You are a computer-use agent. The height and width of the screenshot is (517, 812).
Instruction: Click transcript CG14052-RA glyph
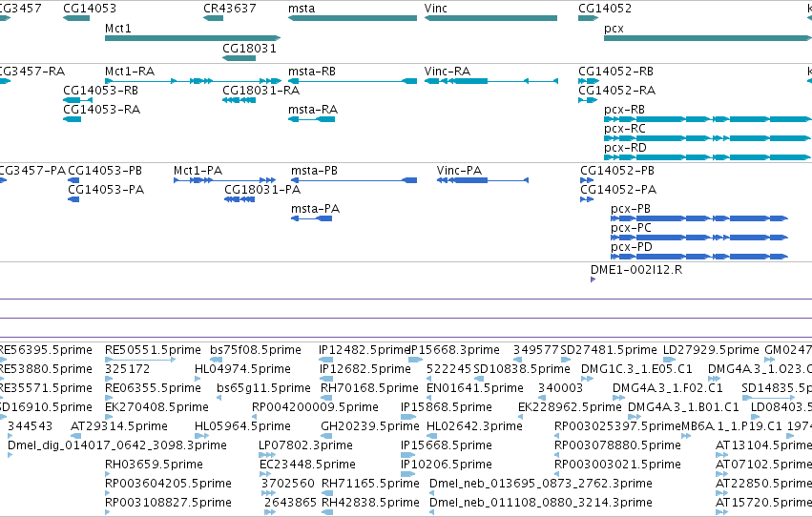588,100
